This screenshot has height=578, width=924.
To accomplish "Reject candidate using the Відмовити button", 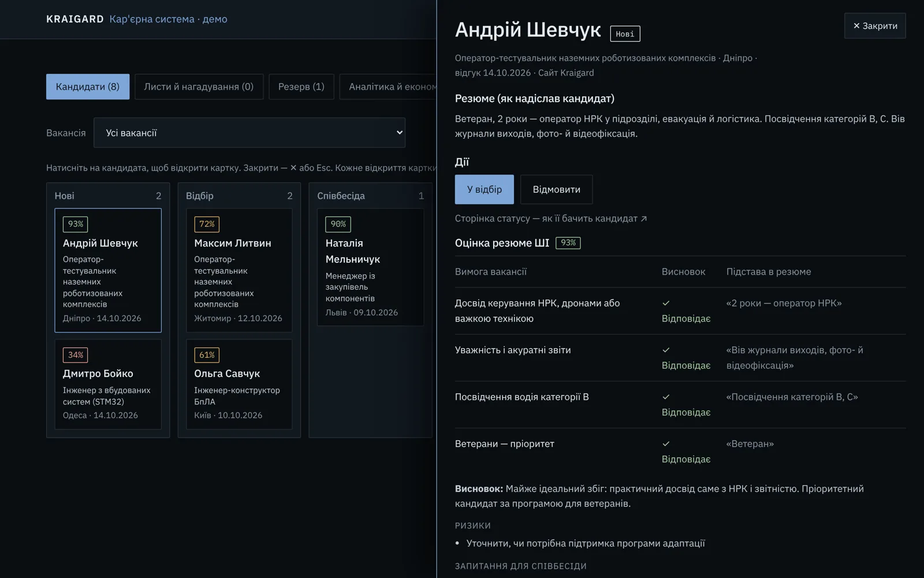I will click(557, 190).
